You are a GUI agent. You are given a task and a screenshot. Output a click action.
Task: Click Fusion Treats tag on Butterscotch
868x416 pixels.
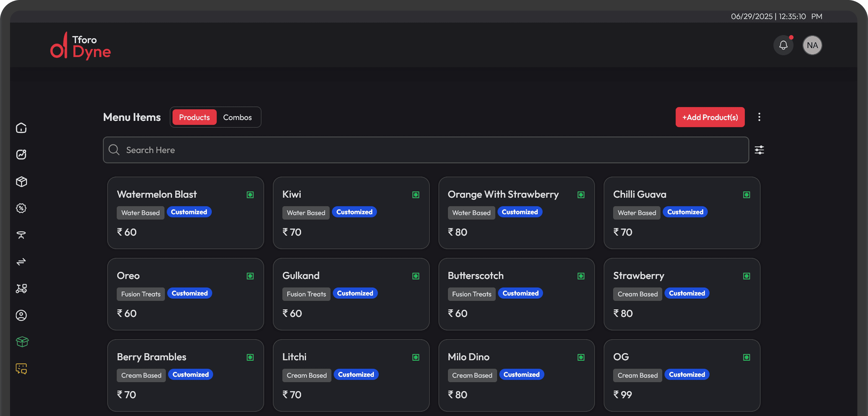point(472,294)
